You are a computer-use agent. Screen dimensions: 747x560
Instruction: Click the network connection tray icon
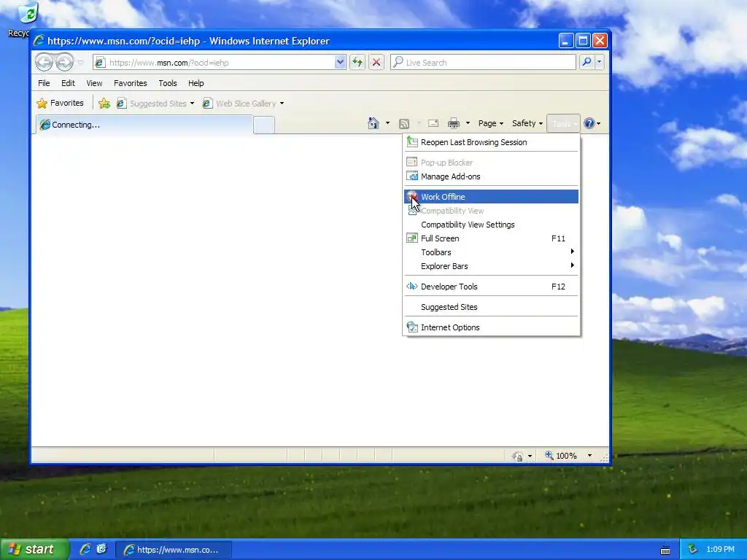click(x=693, y=550)
